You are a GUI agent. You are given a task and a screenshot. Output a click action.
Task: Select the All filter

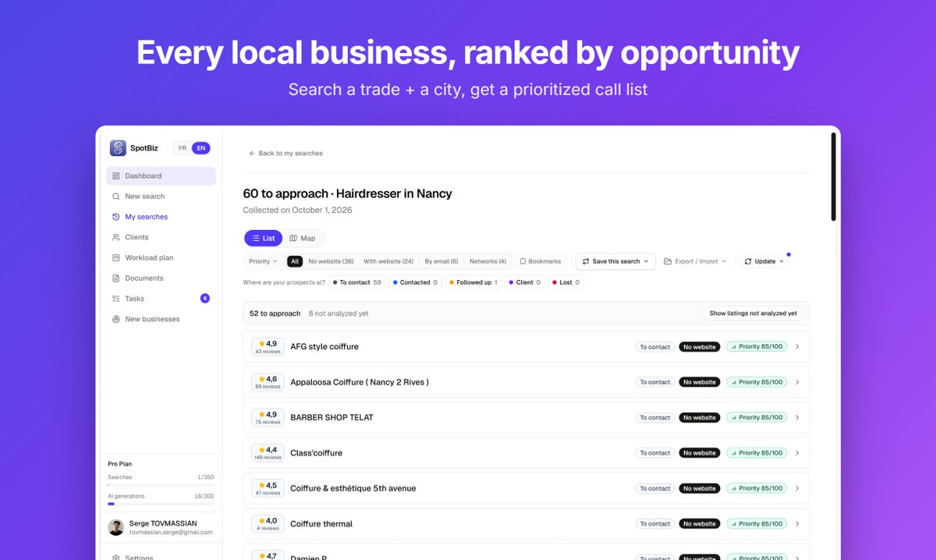(x=295, y=261)
